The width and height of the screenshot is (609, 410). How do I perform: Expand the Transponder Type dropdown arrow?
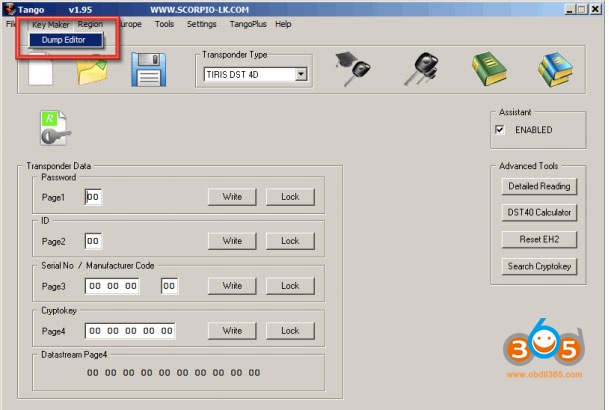tap(301, 74)
